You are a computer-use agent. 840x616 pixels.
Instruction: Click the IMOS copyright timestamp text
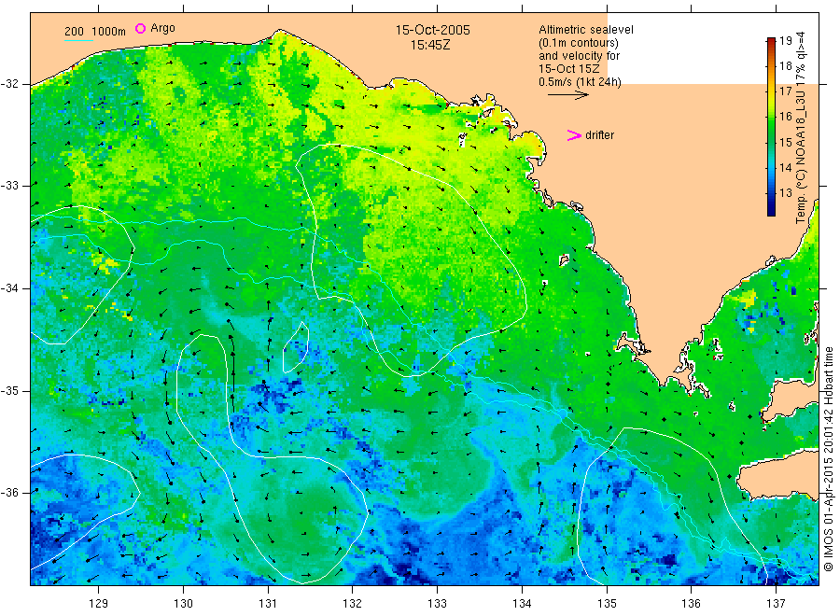click(x=828, y=458)
